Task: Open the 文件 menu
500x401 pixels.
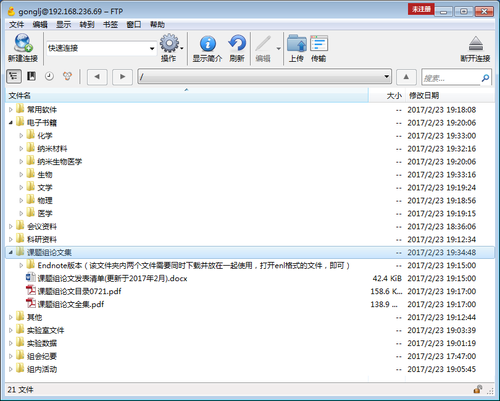Action: [x=16, y=24]
